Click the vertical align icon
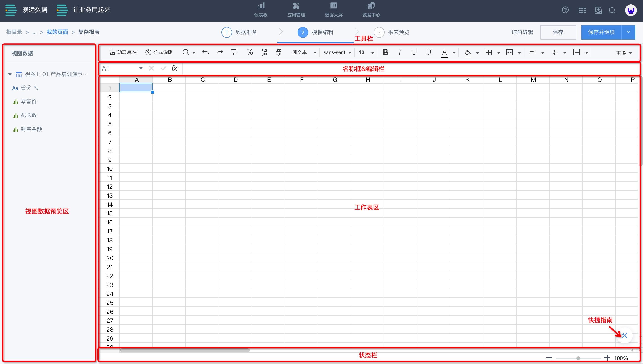 click(x=554, y=52)
